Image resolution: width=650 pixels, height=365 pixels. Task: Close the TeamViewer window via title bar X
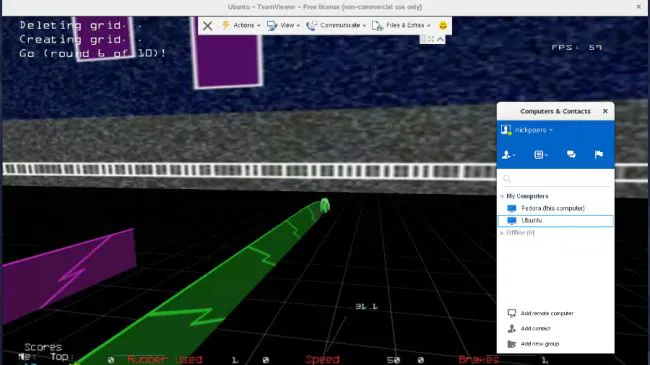click(x=639, y=7)
